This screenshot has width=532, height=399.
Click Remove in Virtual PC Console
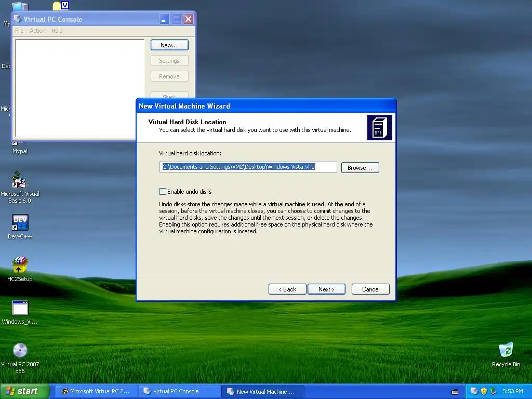click(169, 76)
